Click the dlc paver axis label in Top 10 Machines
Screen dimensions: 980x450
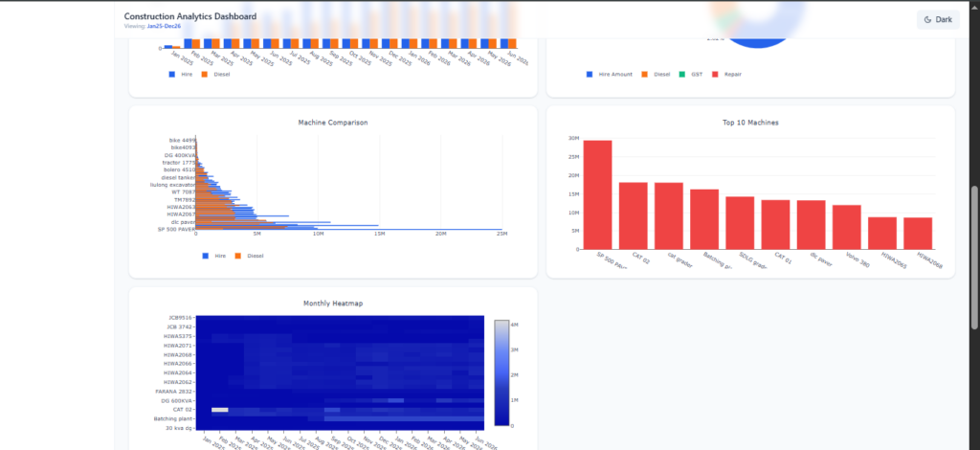pos(821,259)
